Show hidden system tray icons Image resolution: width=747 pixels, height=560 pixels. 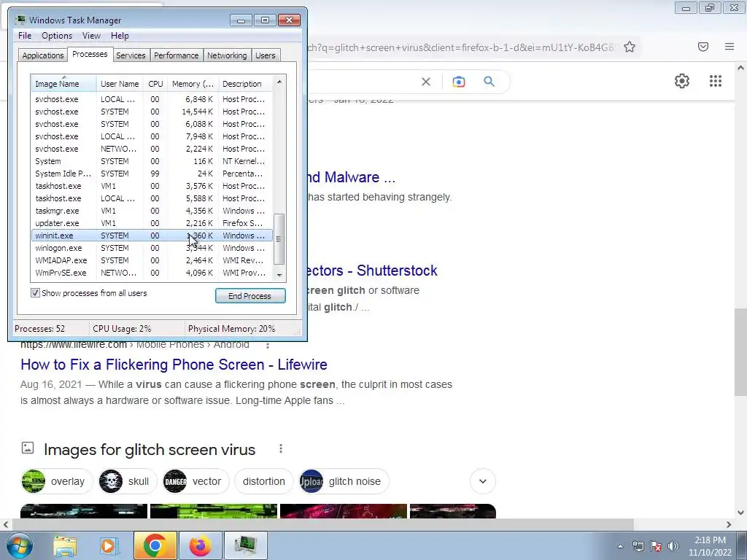tap(620, 546)
